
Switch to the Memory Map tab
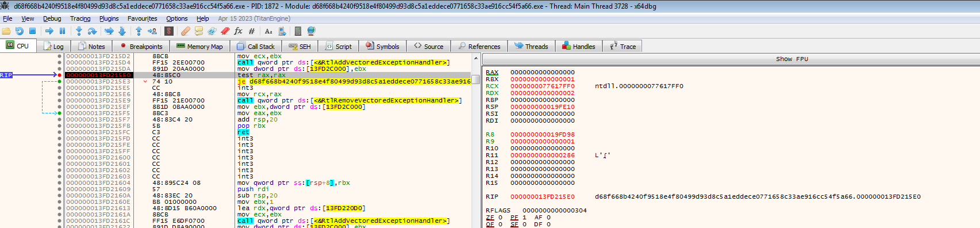tap(200, 47)
